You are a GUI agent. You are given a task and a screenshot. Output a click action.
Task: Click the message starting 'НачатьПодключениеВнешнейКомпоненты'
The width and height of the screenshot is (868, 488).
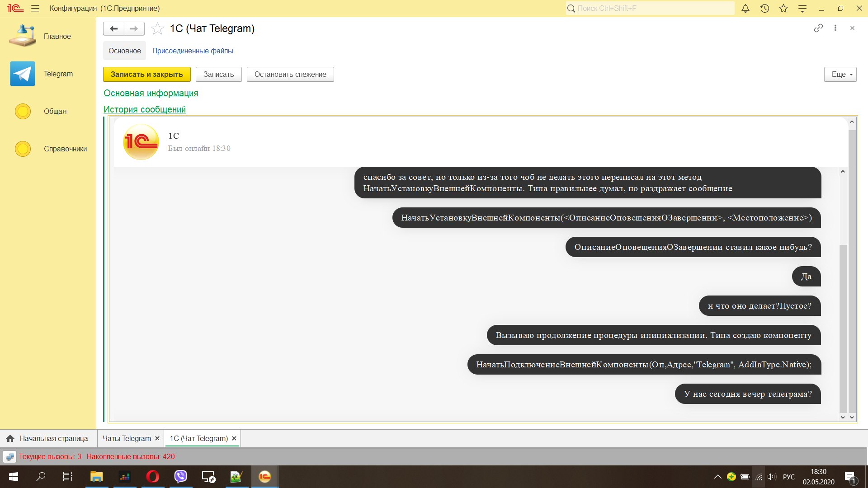[644, 365]
